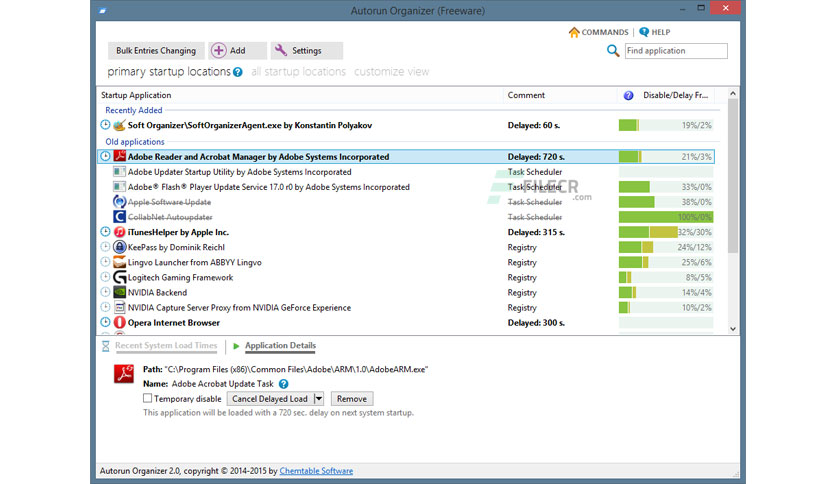The image size is (836, 484).
Task: Click the magnifier search icon
Action: click(613, 51)
